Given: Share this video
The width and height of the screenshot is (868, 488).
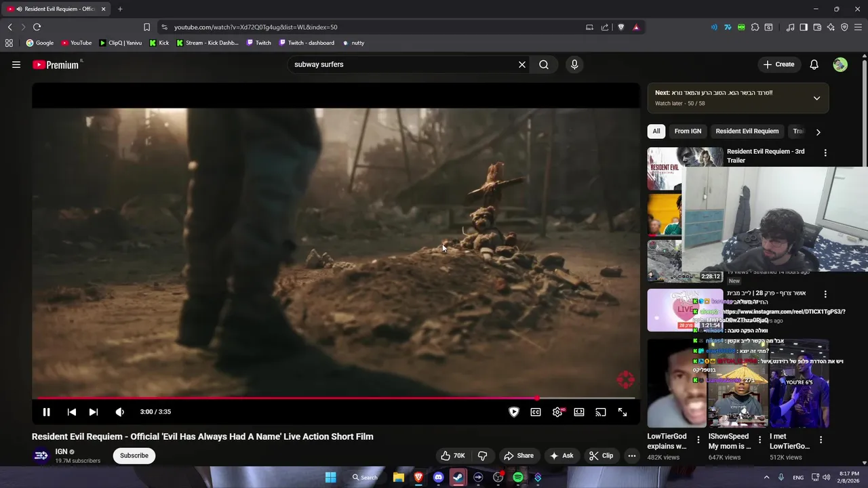Looking at the screenshot, I should pyautogui.click(x=519, y=455).
